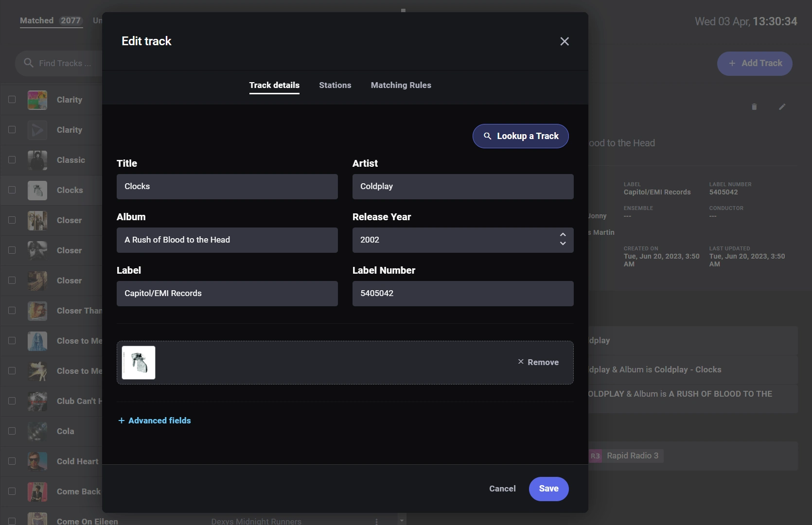Click the Clarity track's colorful album cover
The height and width of the screenshot is (525, 812).
pos(37,100)
